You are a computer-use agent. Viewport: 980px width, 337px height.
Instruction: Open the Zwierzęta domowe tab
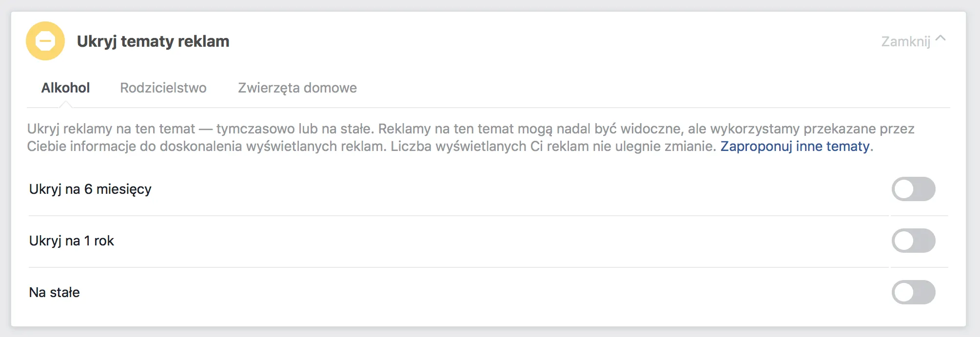coord(297,88)
